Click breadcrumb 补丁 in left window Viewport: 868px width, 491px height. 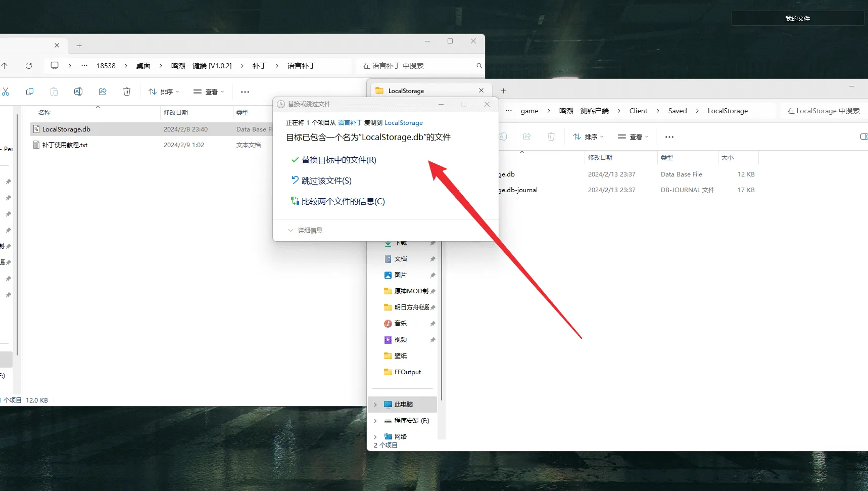259,66
